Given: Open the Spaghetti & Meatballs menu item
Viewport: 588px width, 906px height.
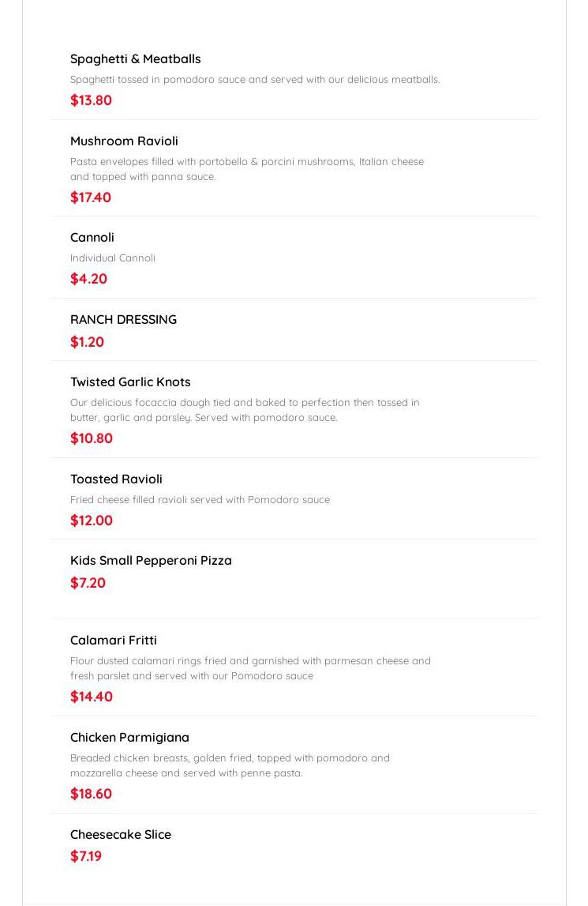Looking at the screenshot, I should 135,59.
